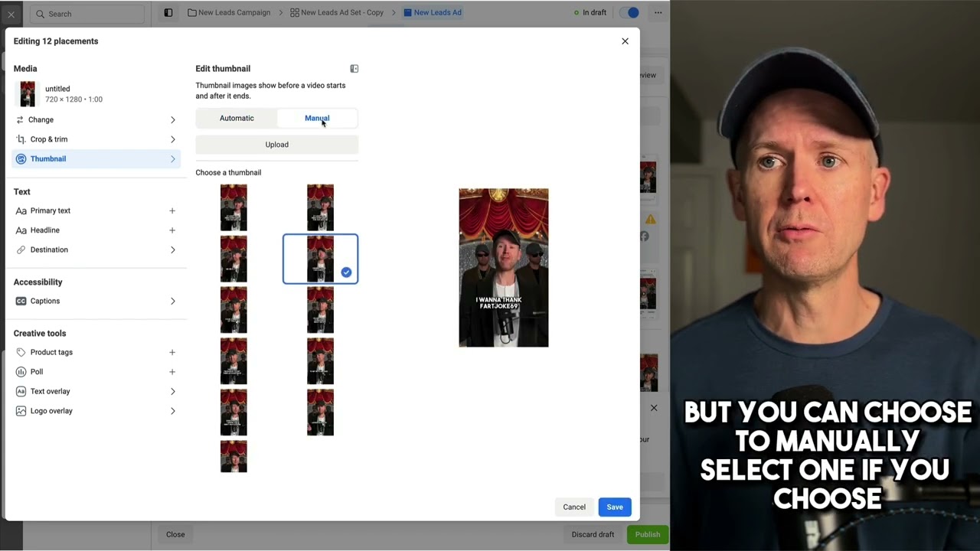
Task: Click the Upload thumbnail button
Action: click(277, 145)
